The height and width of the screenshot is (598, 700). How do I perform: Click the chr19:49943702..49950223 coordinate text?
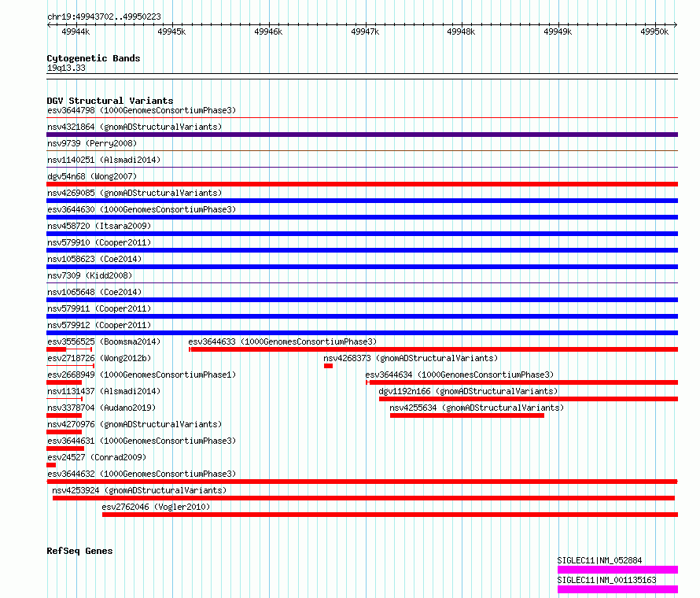click(104, 17)
